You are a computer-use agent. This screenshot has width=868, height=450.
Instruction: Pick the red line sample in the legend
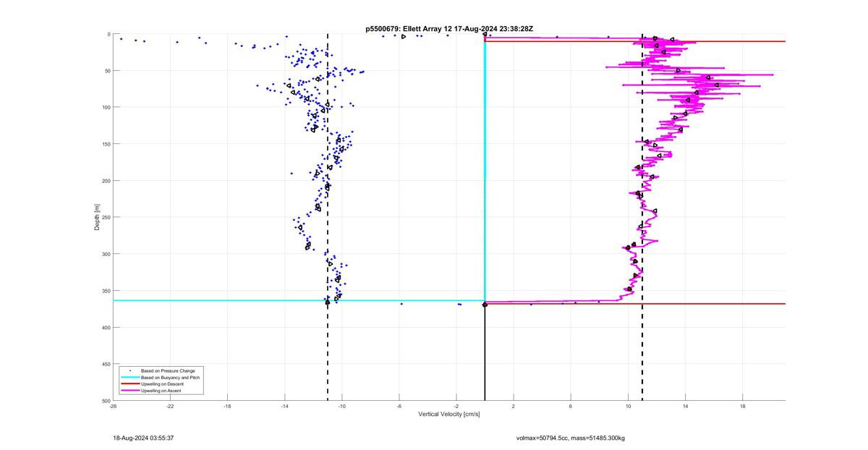(x=130, y=383)
